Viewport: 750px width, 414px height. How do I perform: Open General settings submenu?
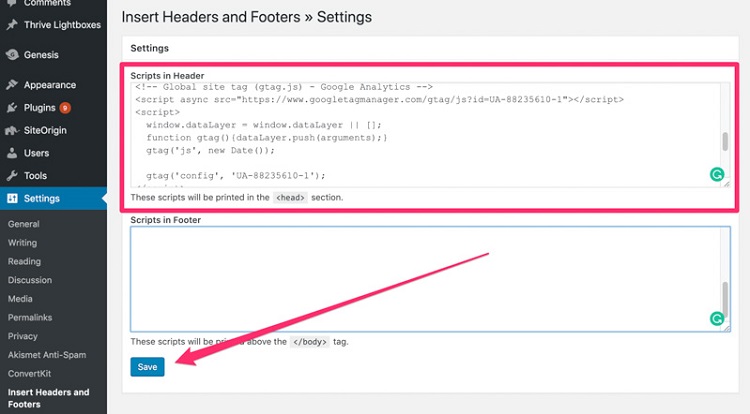[x=23, y=224]
